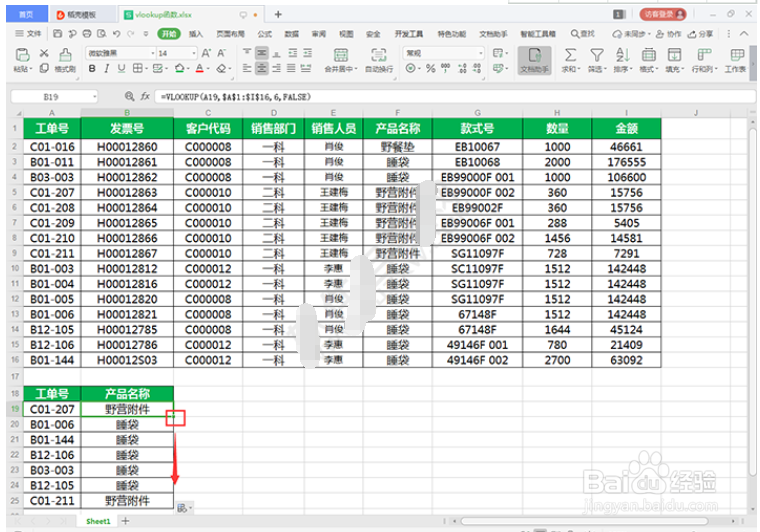This screenshot has width=760, height=532.
Task: Open the File (文件) menu
Action: 29,33
